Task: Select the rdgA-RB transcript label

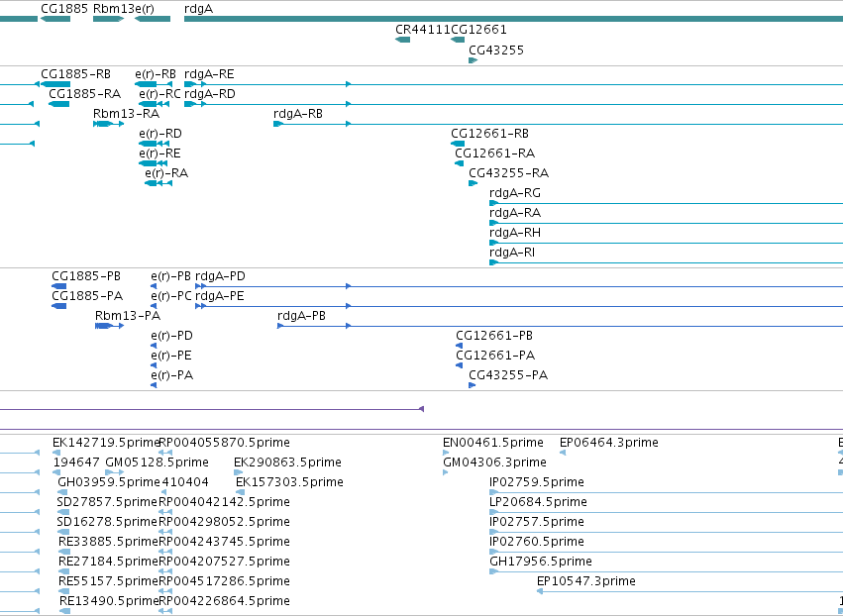Action: coord(298,114)
